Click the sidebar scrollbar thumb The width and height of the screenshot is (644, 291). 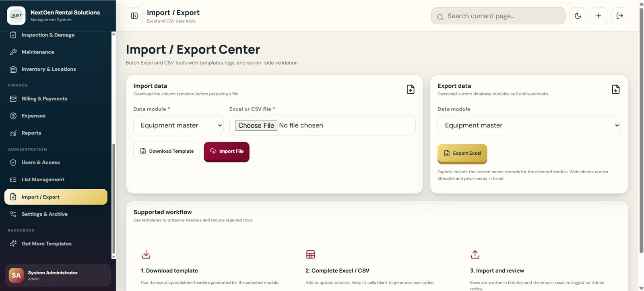tap(114, 199)
